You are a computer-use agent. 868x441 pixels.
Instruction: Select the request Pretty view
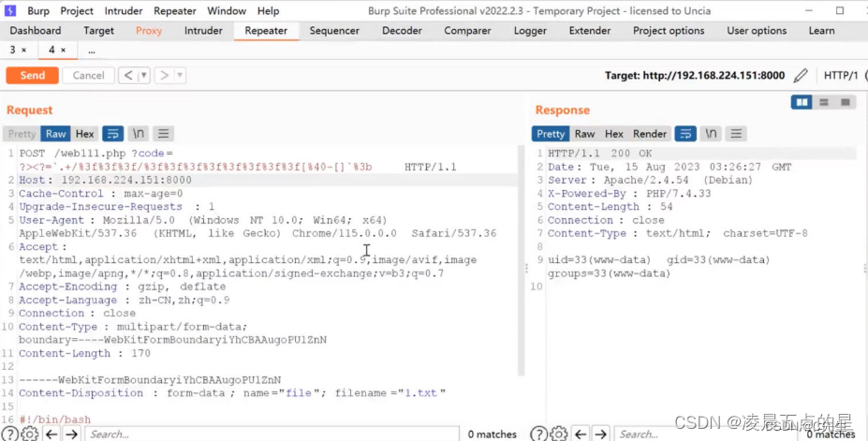[22, 133]
